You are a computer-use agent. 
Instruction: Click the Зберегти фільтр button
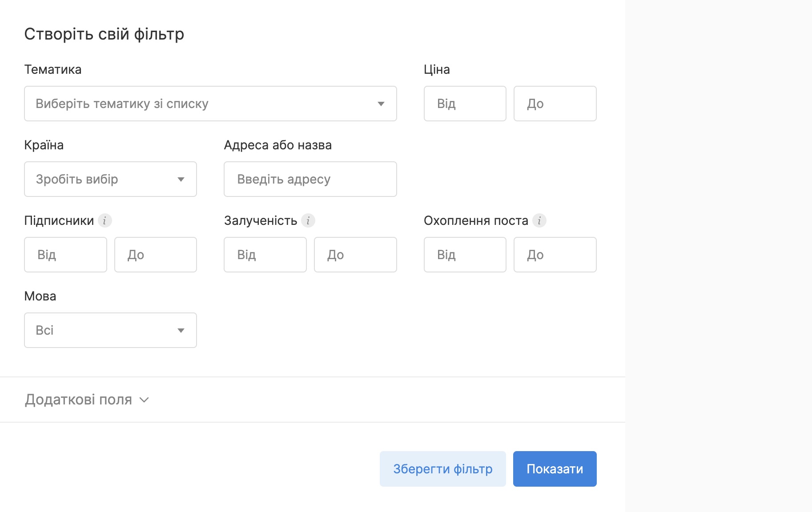pyautogui.click(x=442, y=469)
